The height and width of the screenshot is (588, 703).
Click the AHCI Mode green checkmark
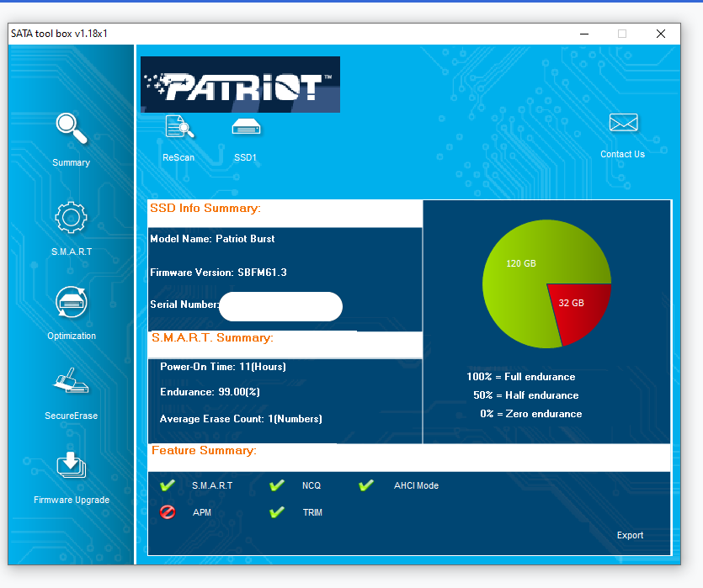click(366, 485)
